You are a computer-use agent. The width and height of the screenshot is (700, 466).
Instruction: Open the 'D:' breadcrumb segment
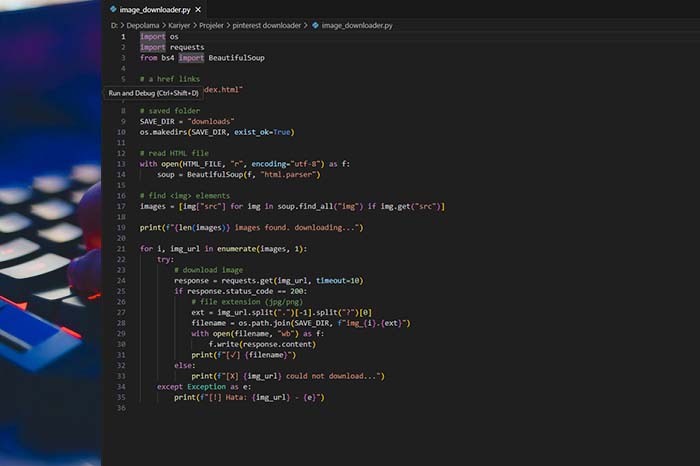[x=115, y=23]
